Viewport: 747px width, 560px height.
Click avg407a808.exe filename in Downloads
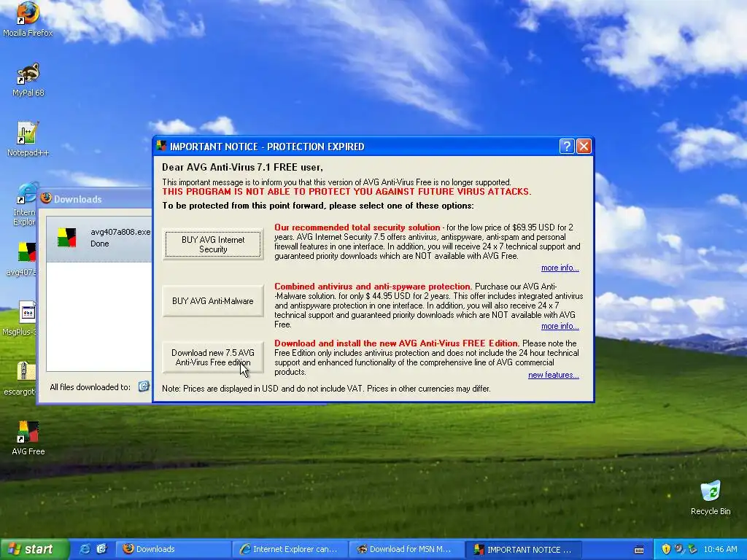(x=120, y=232)
